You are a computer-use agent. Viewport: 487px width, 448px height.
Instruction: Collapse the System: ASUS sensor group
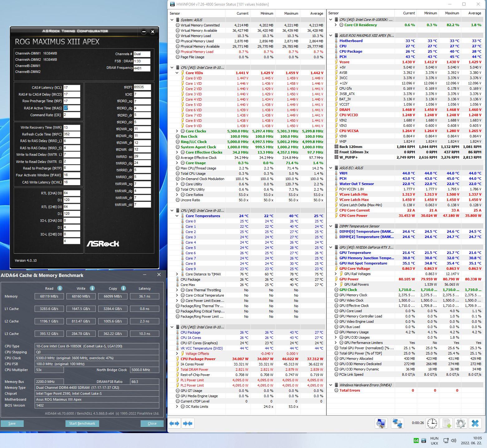172,20
